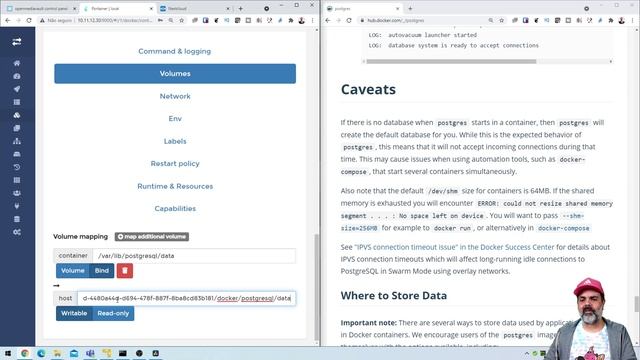Open the Volumes drive icon in sidebar
The height and width of the screenshot is (360, 640).
click(17, 154)
